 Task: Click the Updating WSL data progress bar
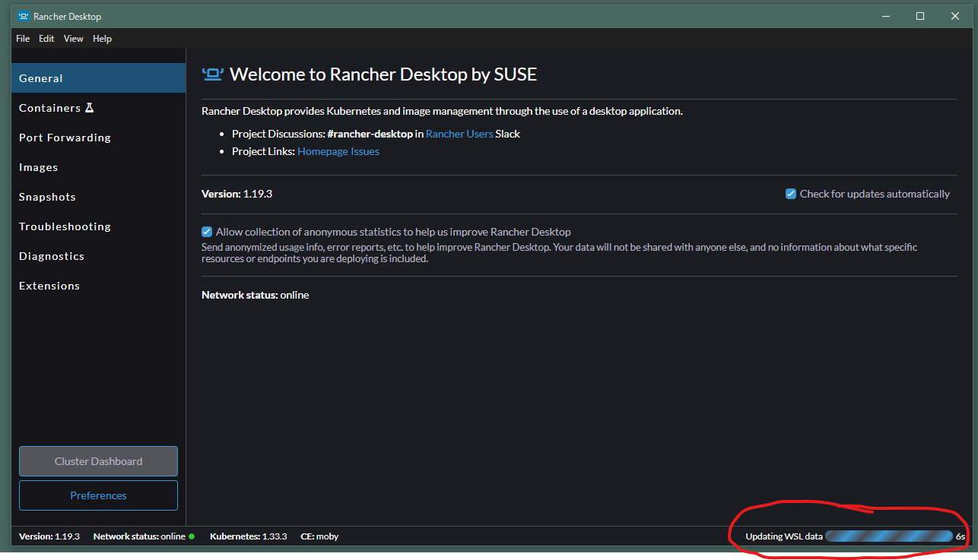(x=889, y=536)
